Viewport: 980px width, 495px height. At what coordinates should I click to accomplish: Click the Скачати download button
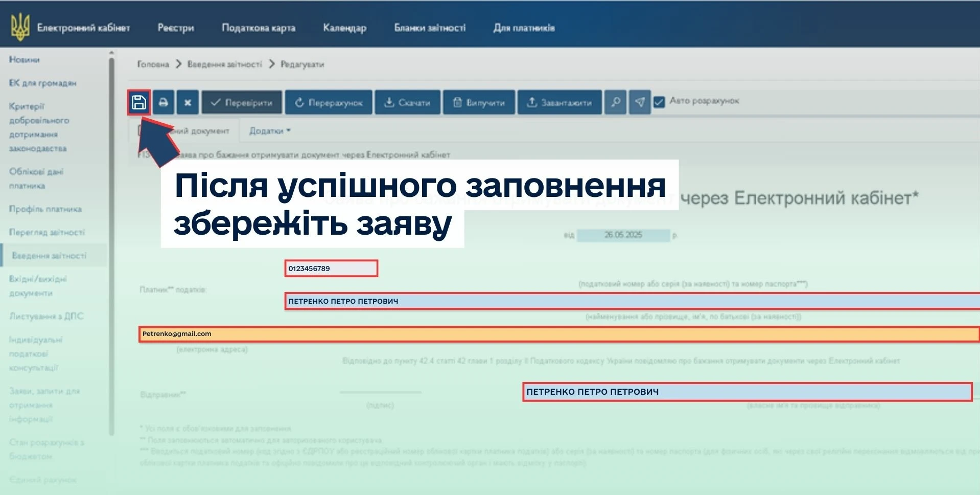[407, 103]
